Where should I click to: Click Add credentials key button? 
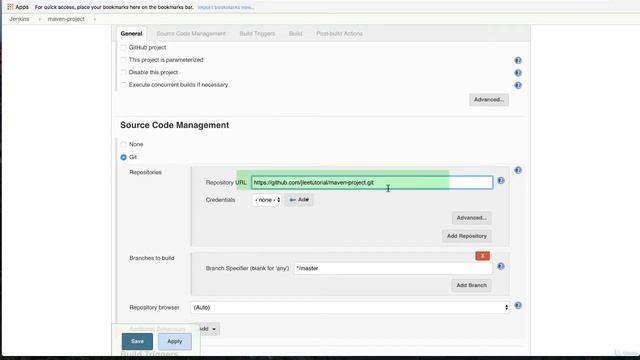tap(299, 200)
